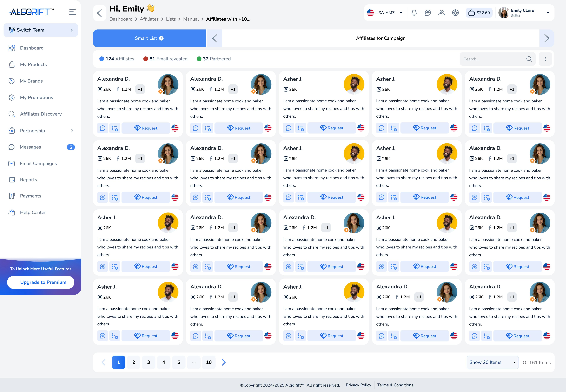Open the chat messages icon in header

pos(428,13)
